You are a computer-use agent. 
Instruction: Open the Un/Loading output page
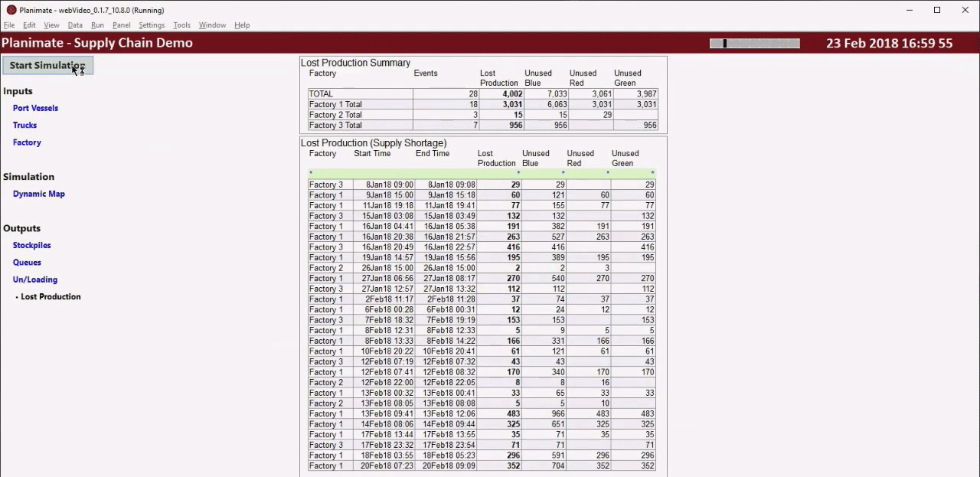[34, 279]
